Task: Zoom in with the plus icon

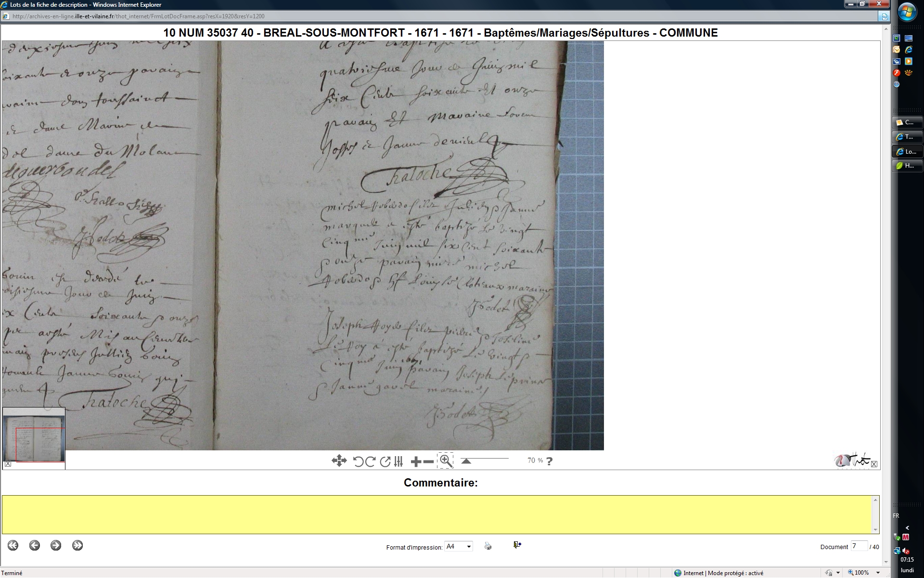Action: pyautogui.click(x=416, y=462)
